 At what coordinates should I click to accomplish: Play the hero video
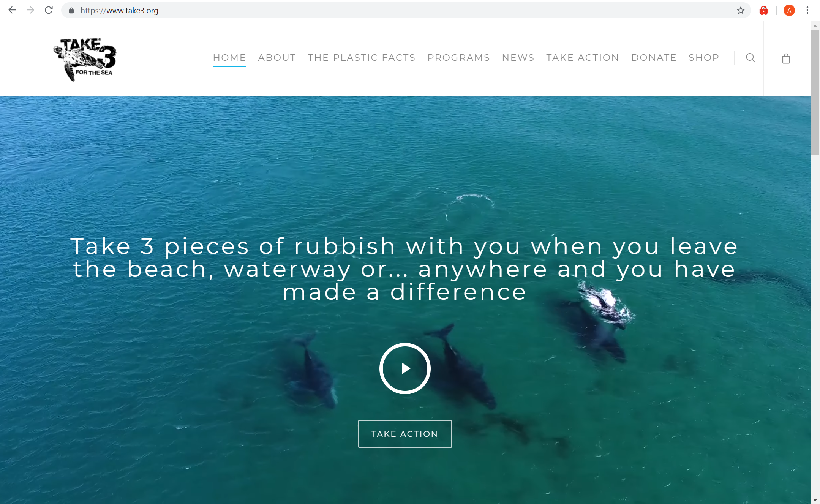405,368
